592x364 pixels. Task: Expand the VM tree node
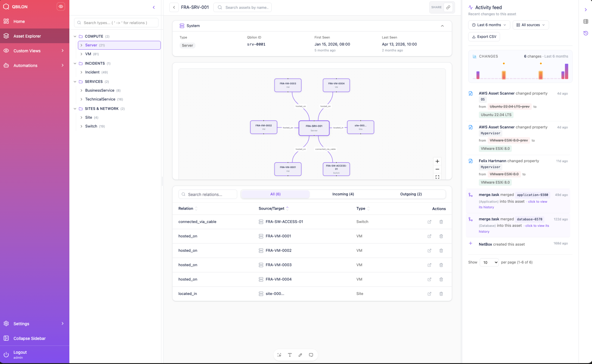coord(81,54)
